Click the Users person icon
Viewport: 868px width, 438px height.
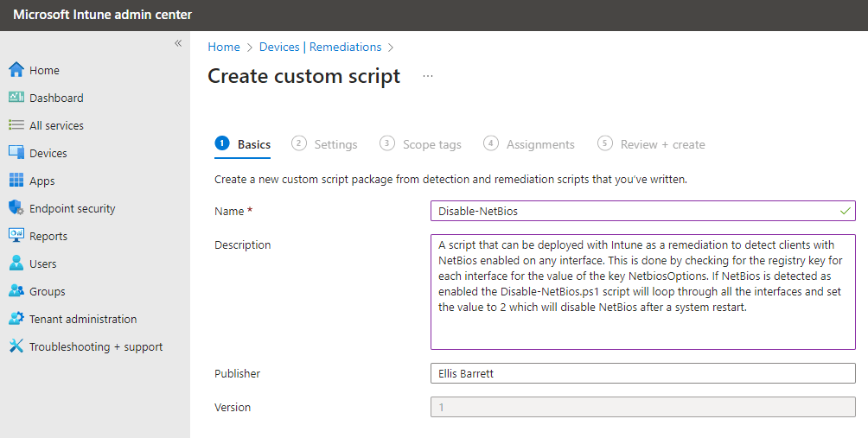pyautogui.click(x=16, y=263)
